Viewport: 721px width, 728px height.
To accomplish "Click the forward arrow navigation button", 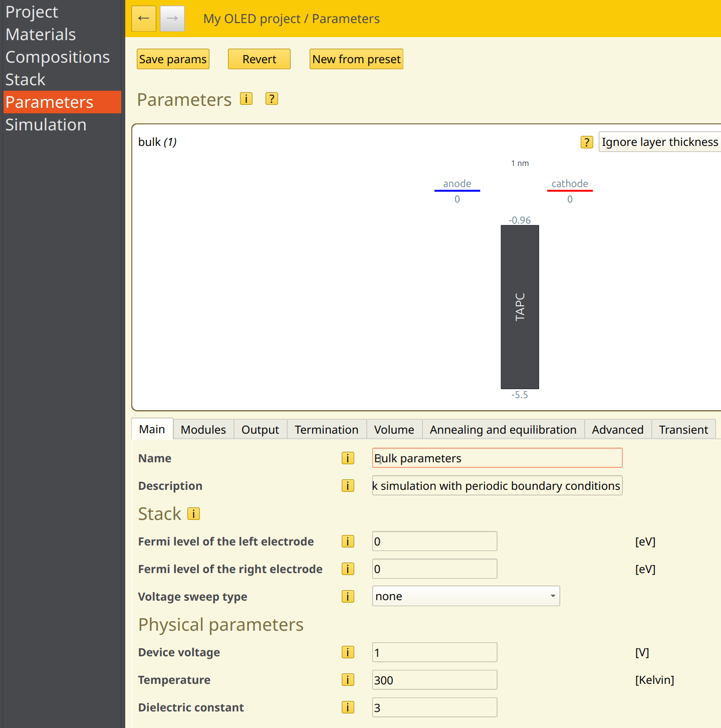I will (x=172, y=19).
